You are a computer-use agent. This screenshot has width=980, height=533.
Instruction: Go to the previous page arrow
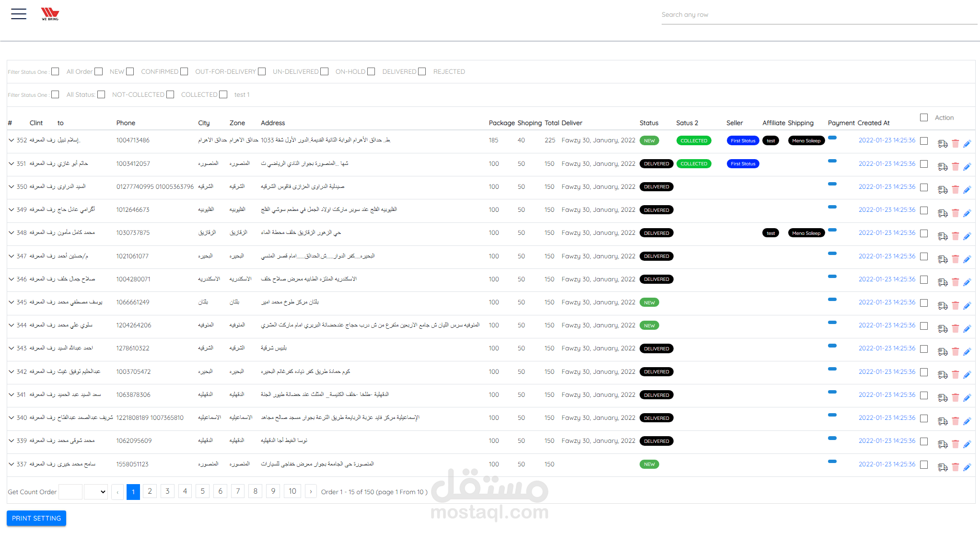(117, 492)
